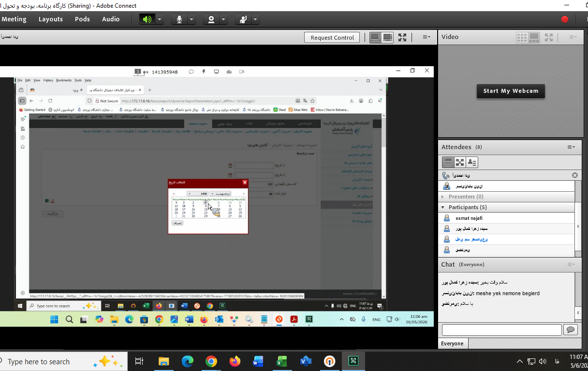Collapse the Participants (5) group
The width and height of the screenshot is (588, 371).
point(443,208)
